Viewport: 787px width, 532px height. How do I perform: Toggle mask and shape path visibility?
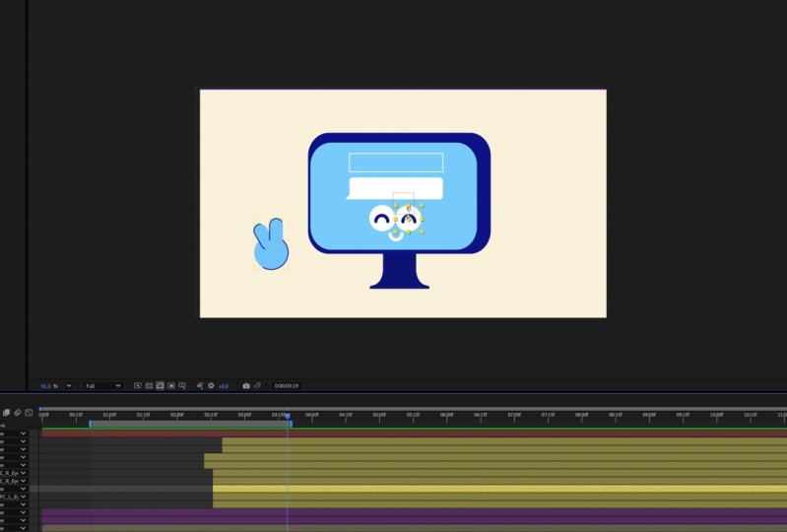pos(160,386)
